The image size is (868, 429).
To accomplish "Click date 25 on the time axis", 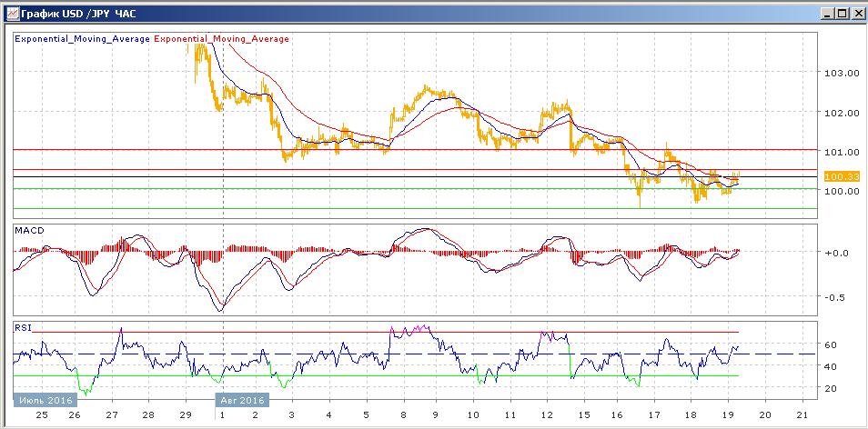I will pyautogui.click(x=40, y=414).
